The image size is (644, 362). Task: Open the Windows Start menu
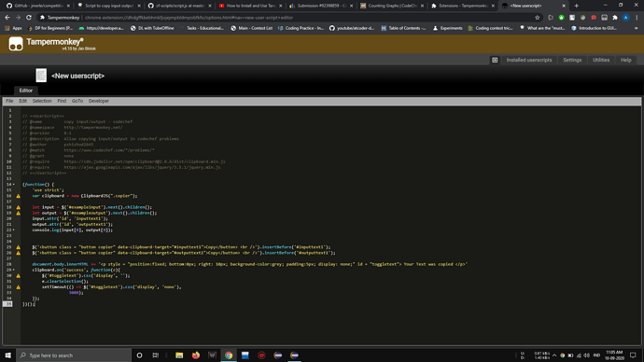point(7,355)
